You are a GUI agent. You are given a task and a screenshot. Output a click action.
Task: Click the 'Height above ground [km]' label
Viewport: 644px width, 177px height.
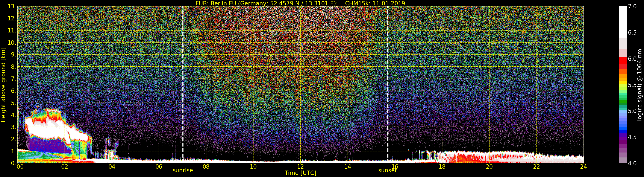pos(3,85)
